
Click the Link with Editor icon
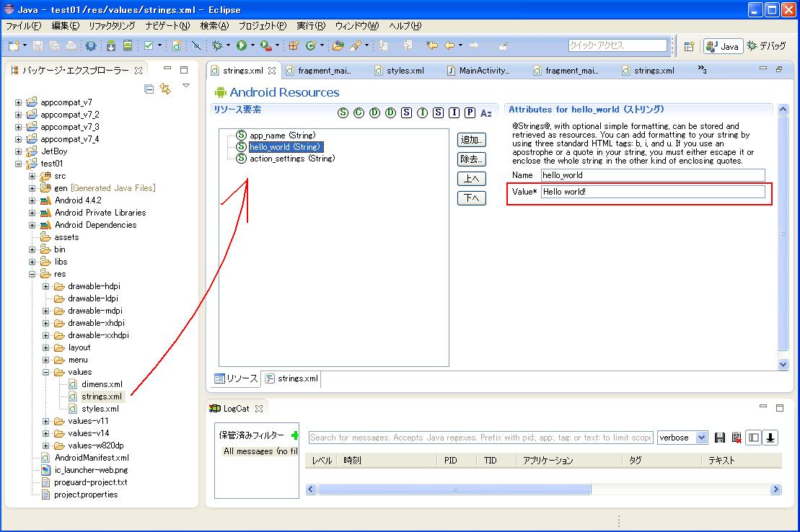tap(165, 89)
